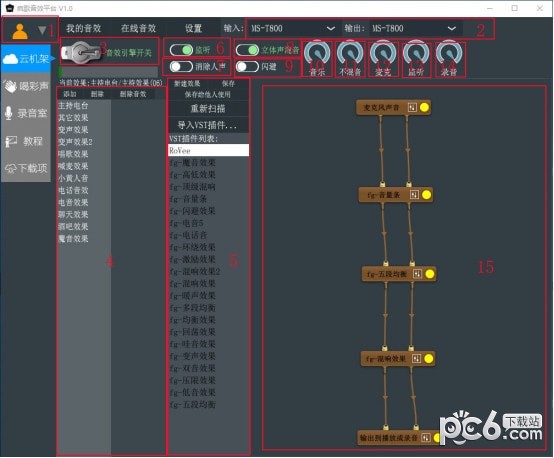The width and height of the screenshot is (554, 458).
Task: Click the orange user account icon
Action: pos(20,31)
